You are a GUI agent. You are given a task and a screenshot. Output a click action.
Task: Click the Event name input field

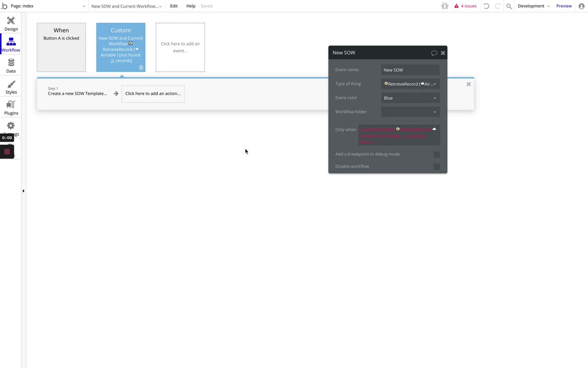click(410, 70)
